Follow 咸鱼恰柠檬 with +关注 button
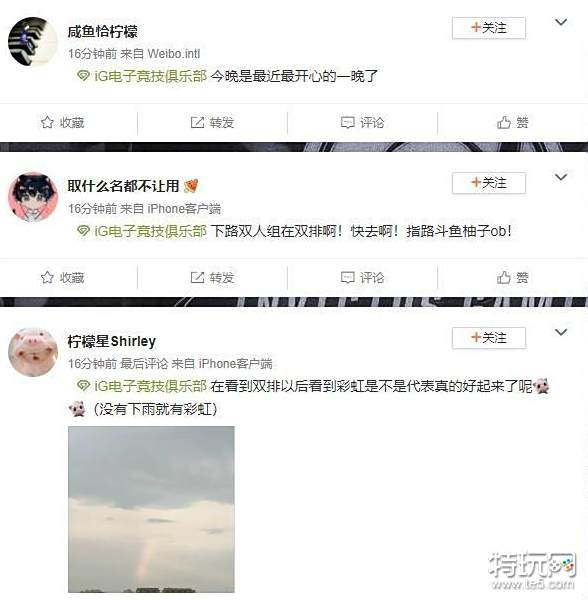Image resolution: width=588 pixels, height=600 pixels. coord(489,28)
